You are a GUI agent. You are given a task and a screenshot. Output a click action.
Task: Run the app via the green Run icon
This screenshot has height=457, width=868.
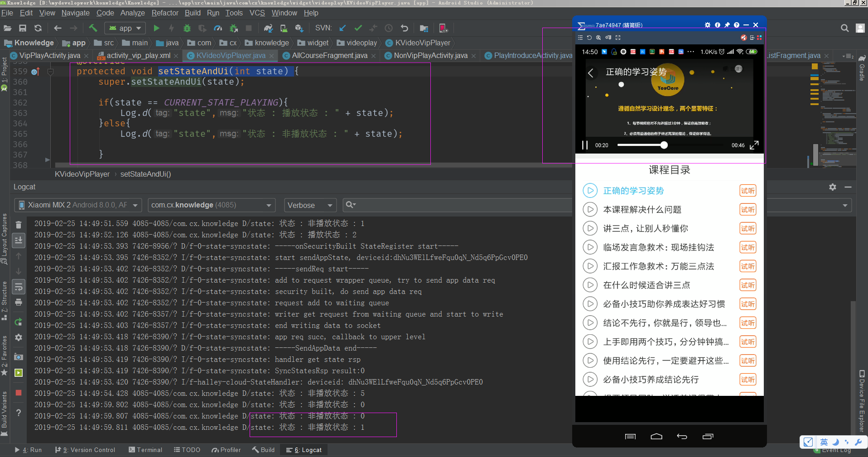coord(156,28)
